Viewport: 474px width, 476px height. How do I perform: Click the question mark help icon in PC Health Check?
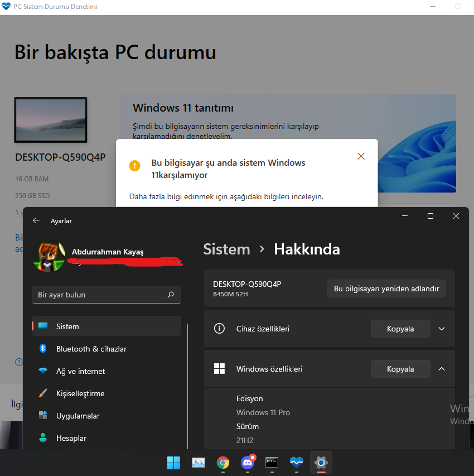coord(19,362)
